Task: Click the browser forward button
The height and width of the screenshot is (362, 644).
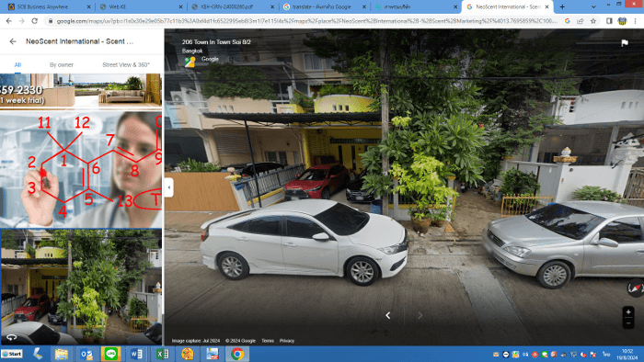Action: [21, 21]
